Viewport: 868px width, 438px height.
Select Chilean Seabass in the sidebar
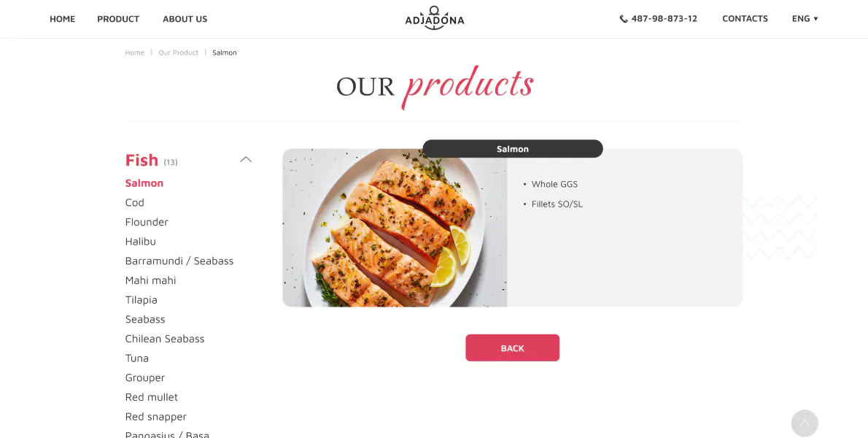coord(164,338)
